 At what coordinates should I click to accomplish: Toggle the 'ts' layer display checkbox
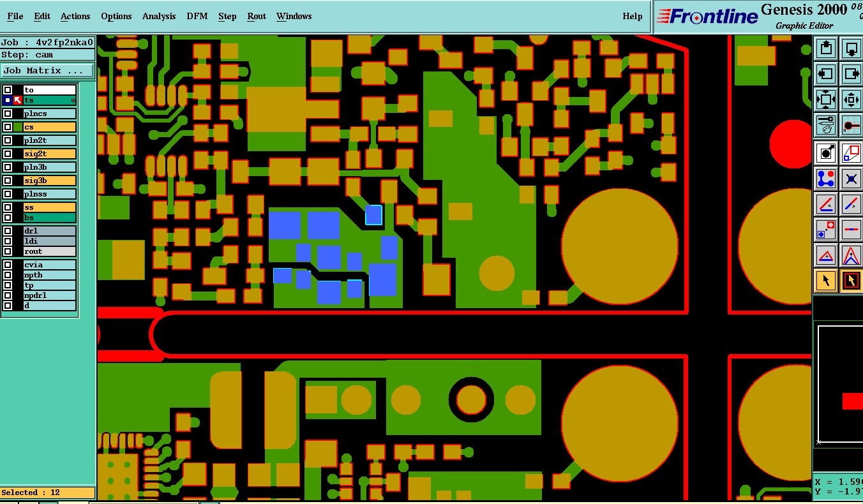coord(8,100)
